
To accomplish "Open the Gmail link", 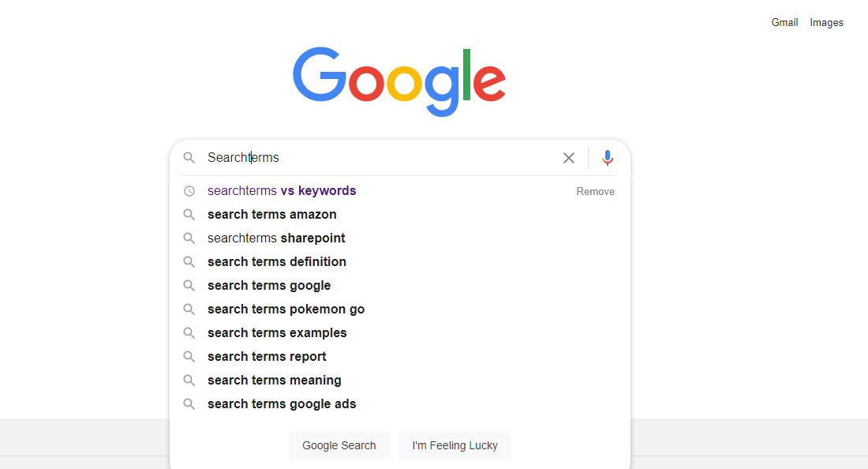I will click(x=784, y=22).
